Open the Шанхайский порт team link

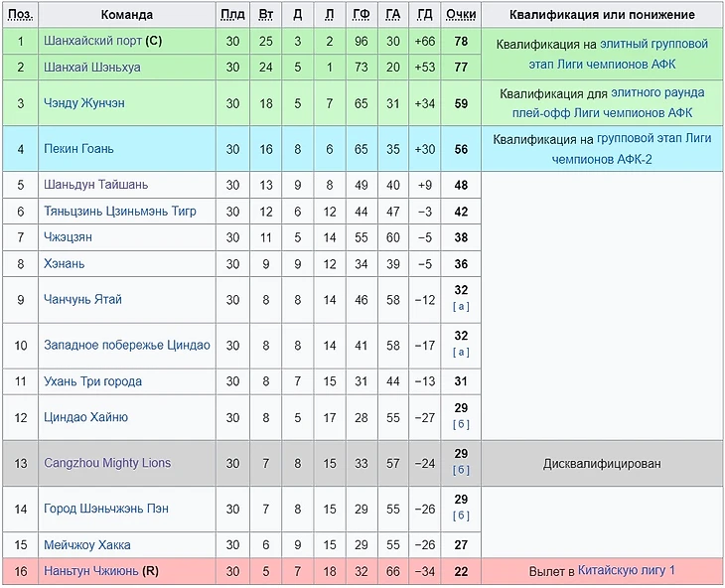point(92,42)
